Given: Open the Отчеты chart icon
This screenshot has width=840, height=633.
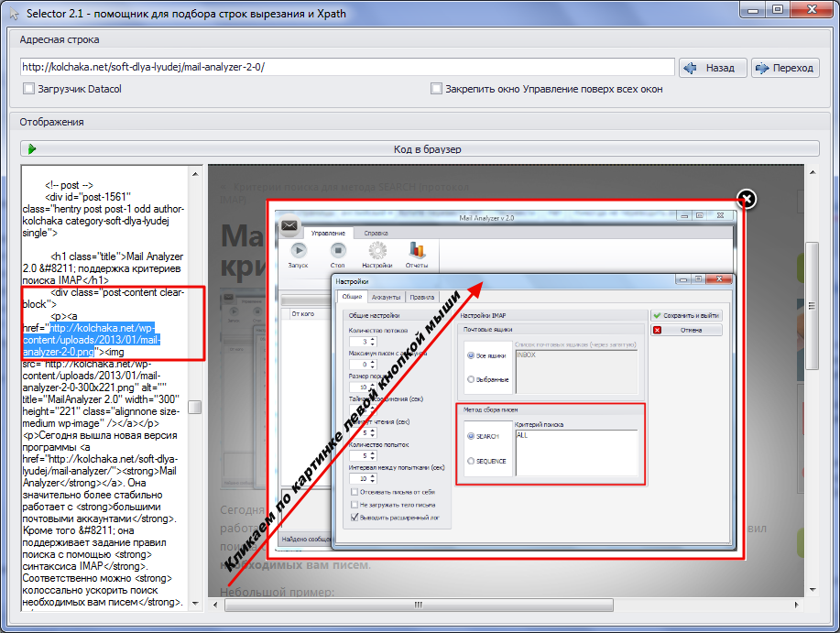Looking at the screenshot, I should (417, 250).
